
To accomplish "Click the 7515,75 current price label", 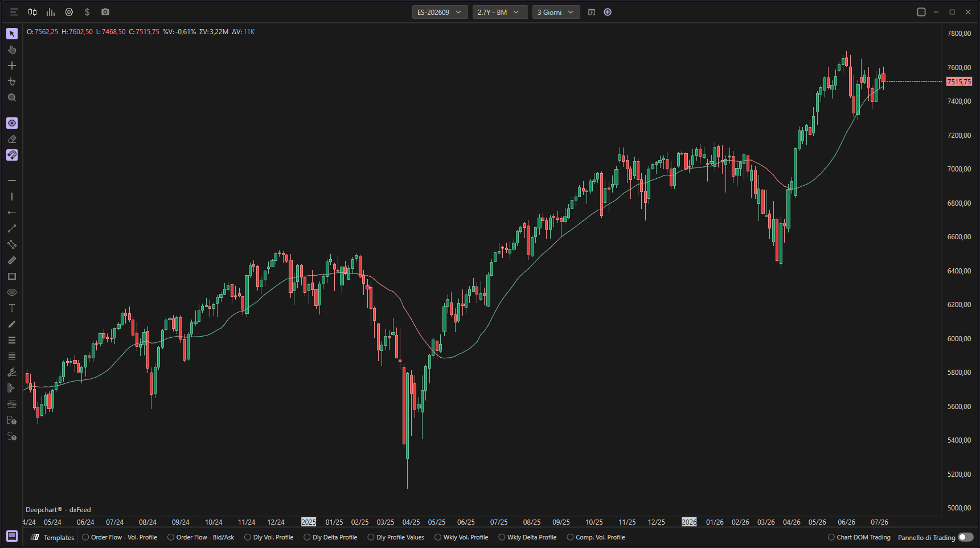I will (959, 81).
